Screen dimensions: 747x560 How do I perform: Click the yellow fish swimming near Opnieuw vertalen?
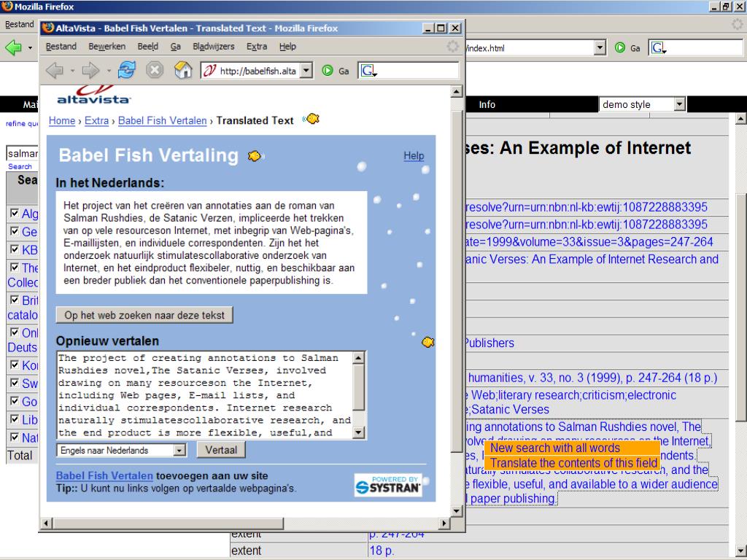(427, 341)
